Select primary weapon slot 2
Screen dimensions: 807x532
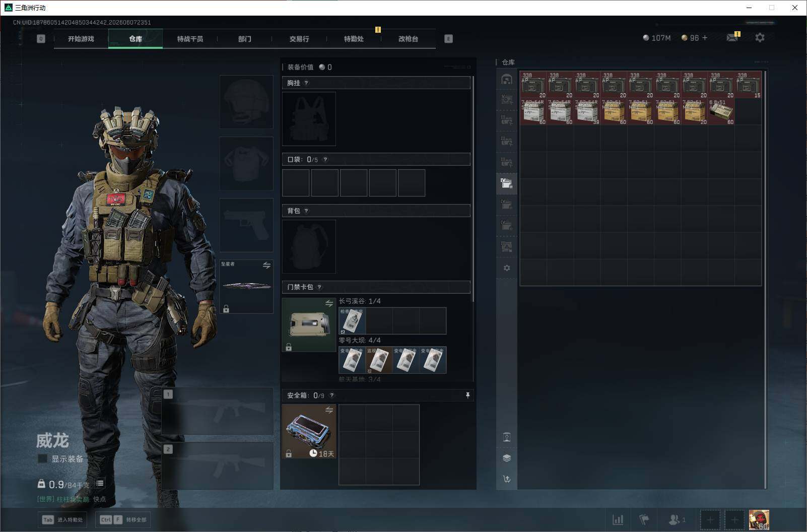(x=218, y=466)
